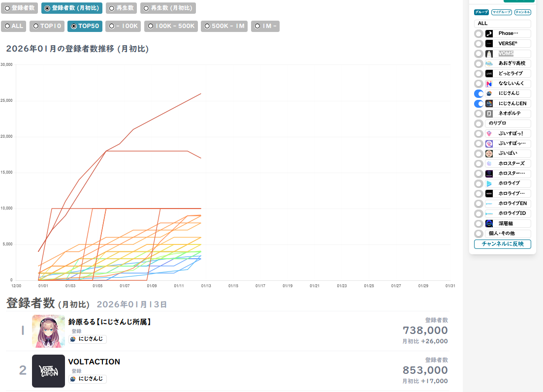543x392 pixels.
Task: Click the どっとライブ group logo icon
Action: [489, 73]
